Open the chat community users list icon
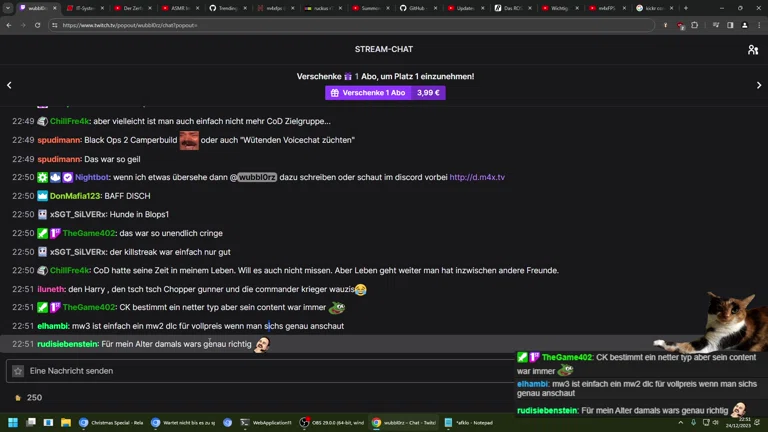Image resolution: width=768 pixels, height=432 pixels. point(753,49)
